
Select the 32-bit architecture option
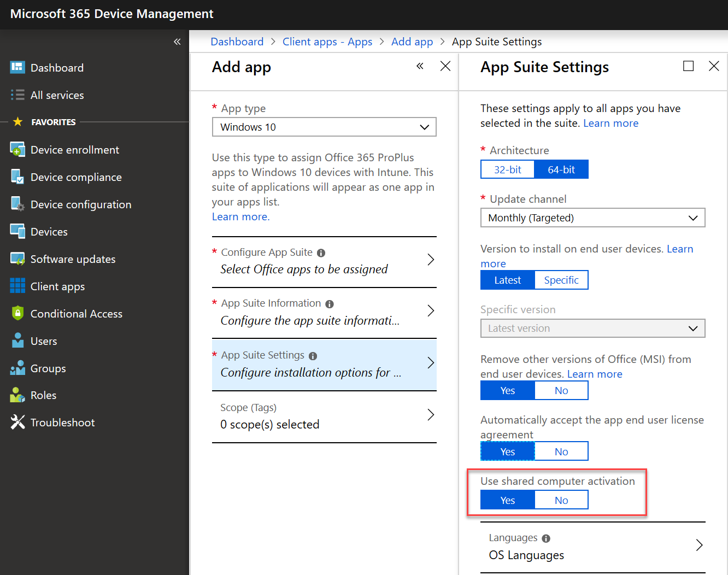(507, 169)
